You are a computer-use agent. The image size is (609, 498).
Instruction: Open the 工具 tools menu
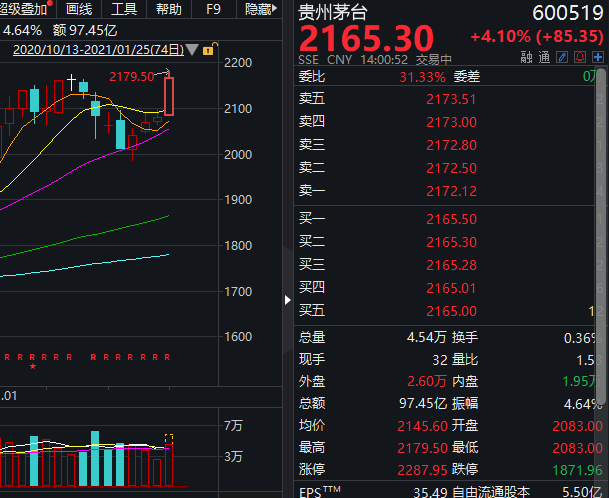[x=124, y=9]
